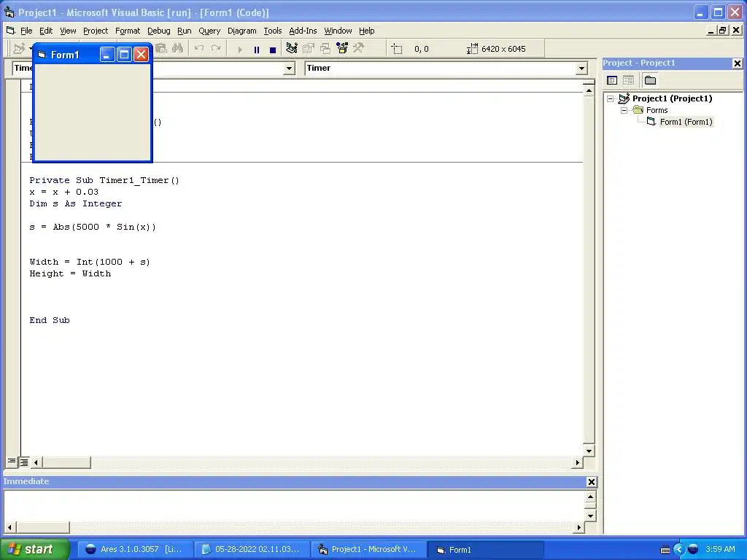Select the Forms folder in project tree
The width and height of the screenshot is (747, 560).
point(657,110)
